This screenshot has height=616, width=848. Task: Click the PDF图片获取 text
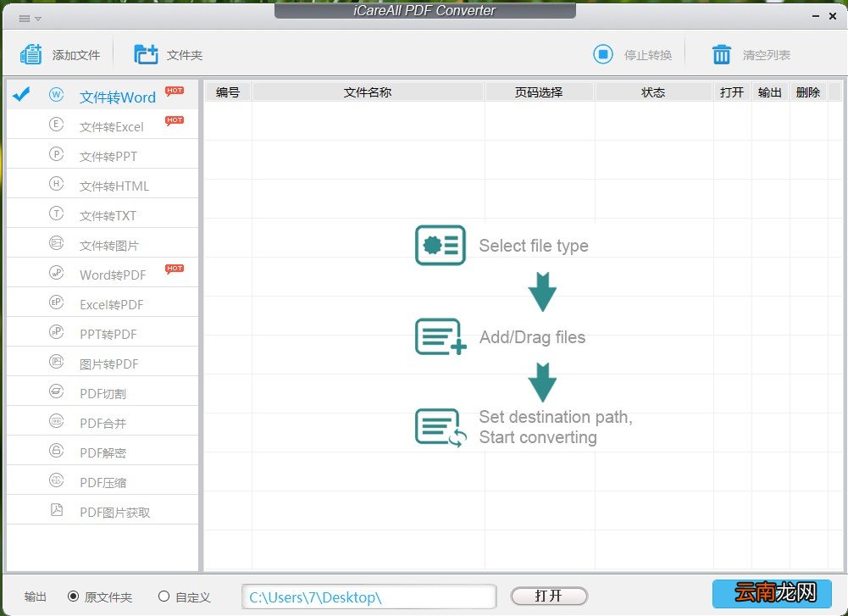(x=114, y=512)
